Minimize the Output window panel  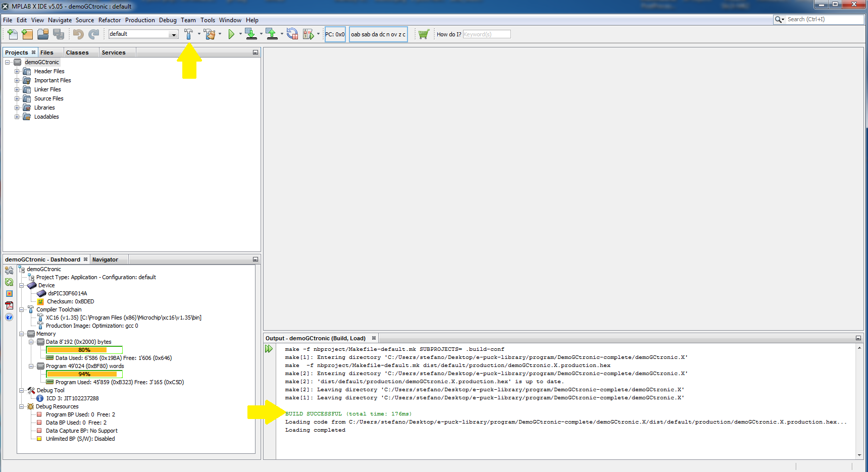point(858,338)
